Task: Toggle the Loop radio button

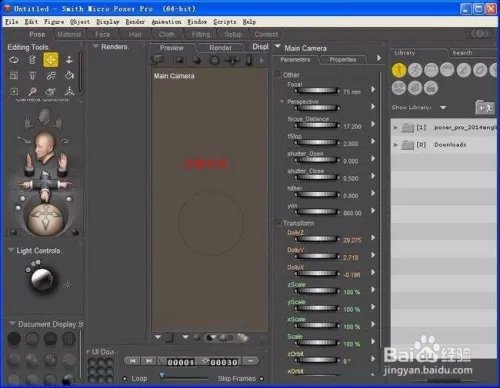Action: coord(125,379)
